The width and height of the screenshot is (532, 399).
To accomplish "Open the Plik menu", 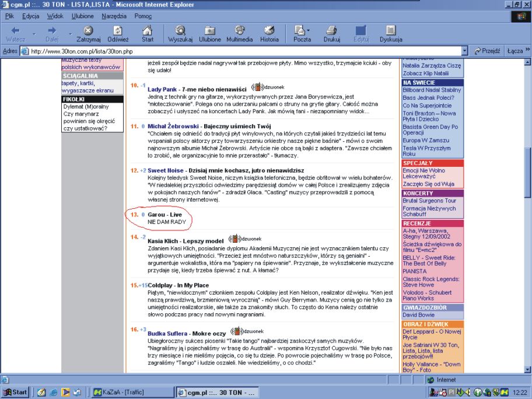I will 9,16.
